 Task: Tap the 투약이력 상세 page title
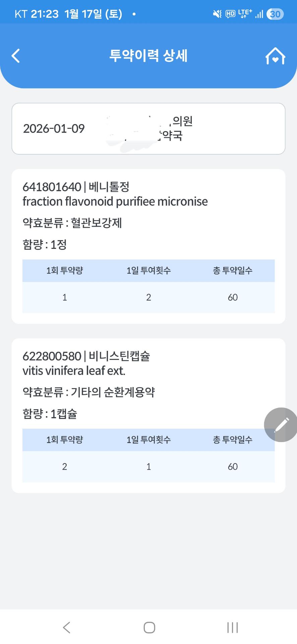point(148,56)
